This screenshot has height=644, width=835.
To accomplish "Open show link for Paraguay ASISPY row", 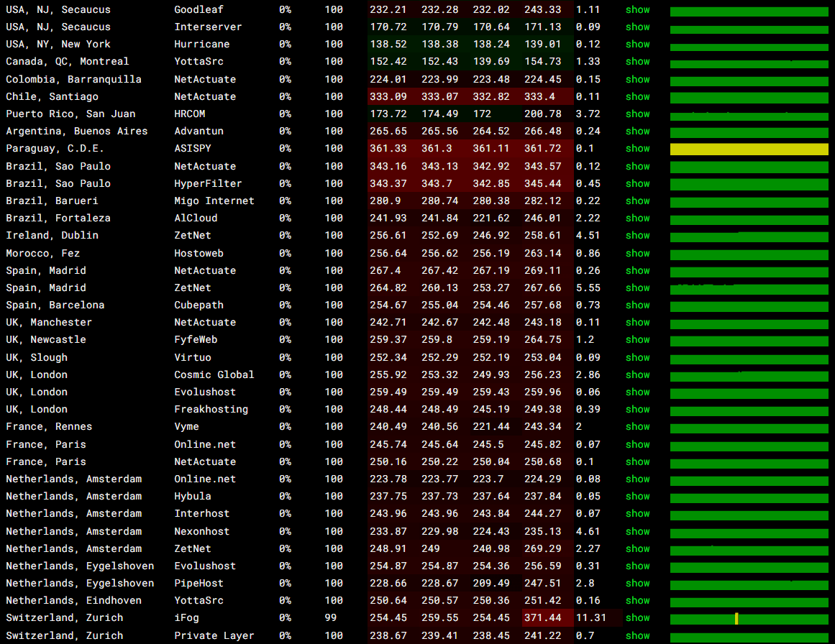I will (637, 149).
